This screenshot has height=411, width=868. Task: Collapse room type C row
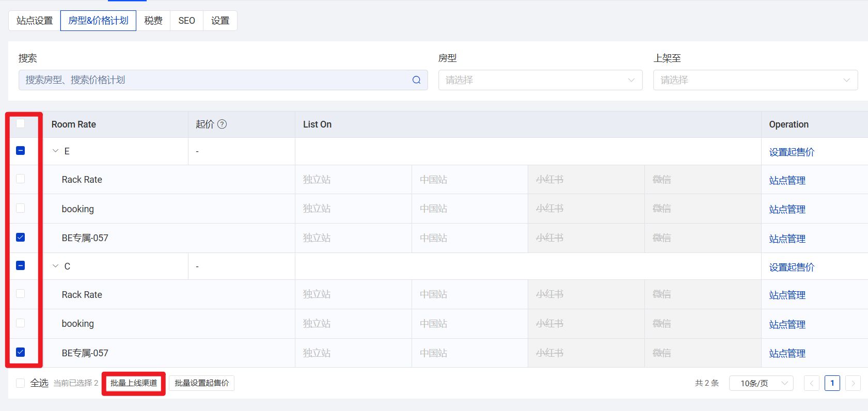56,266
